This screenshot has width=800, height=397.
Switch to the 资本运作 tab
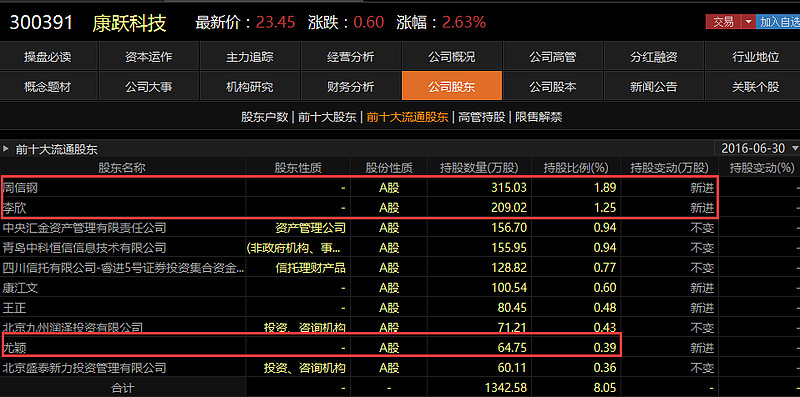[148, 56]
